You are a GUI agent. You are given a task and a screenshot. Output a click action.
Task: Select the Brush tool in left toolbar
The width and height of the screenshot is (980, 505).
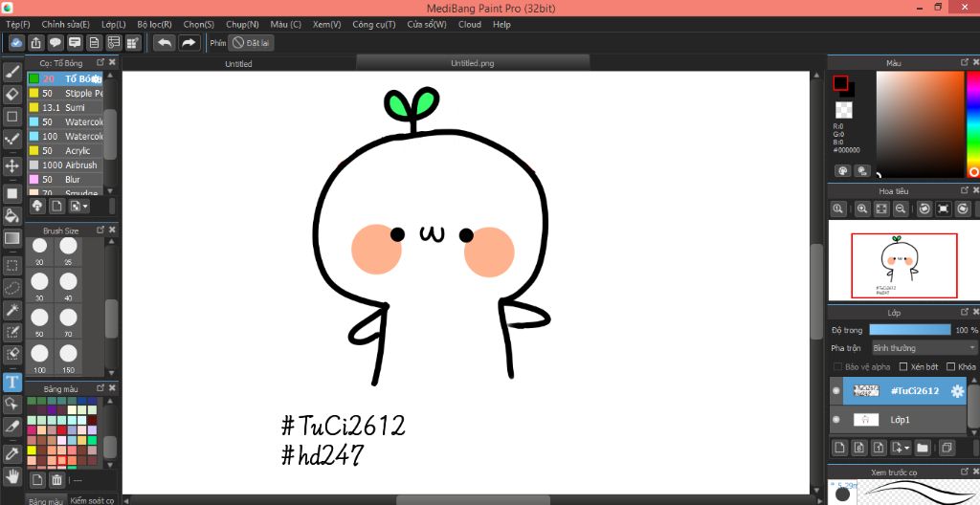click(11, 72)
